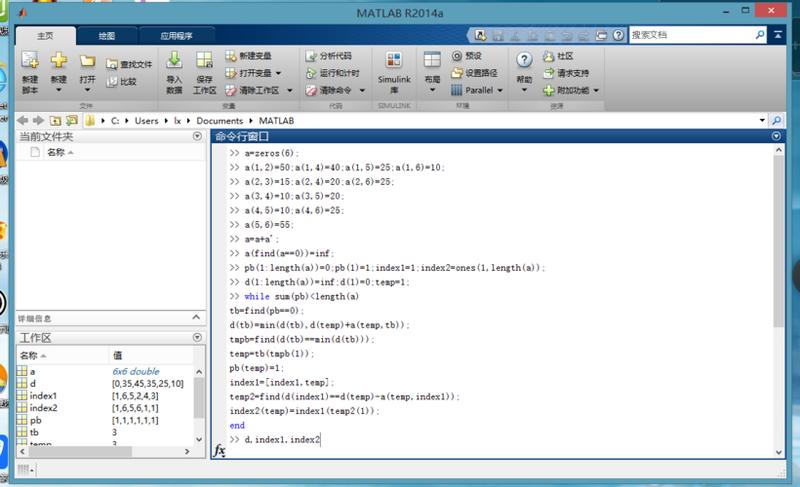Click 清除命令 (Clear Commands)
Screen dimensions: 800x487
coord(329,90)
